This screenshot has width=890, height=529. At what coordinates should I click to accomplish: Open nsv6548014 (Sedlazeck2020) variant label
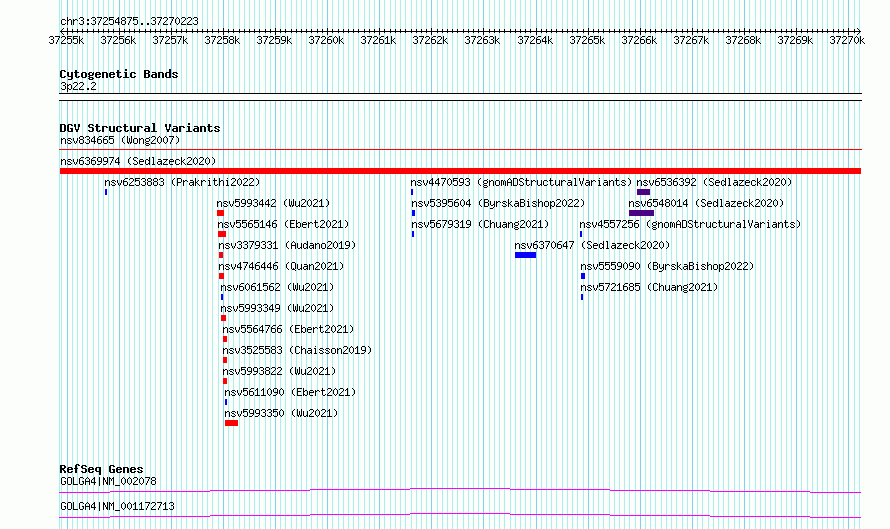point(707,203)
